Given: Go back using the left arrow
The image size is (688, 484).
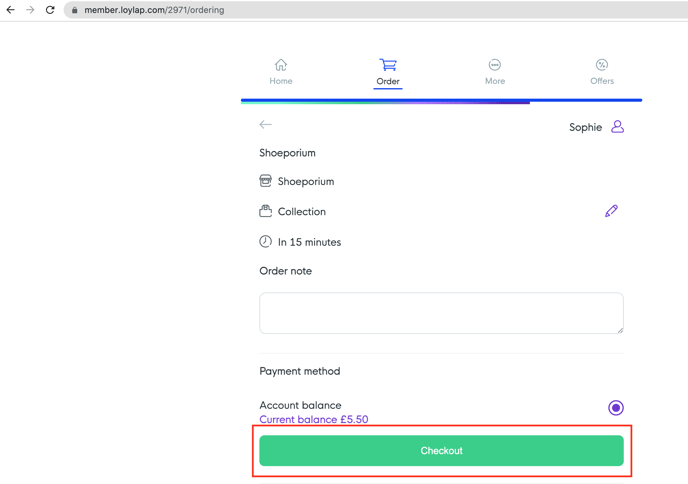Looking at the screenshot, I should pyautogui.click(x=265, y=125).
